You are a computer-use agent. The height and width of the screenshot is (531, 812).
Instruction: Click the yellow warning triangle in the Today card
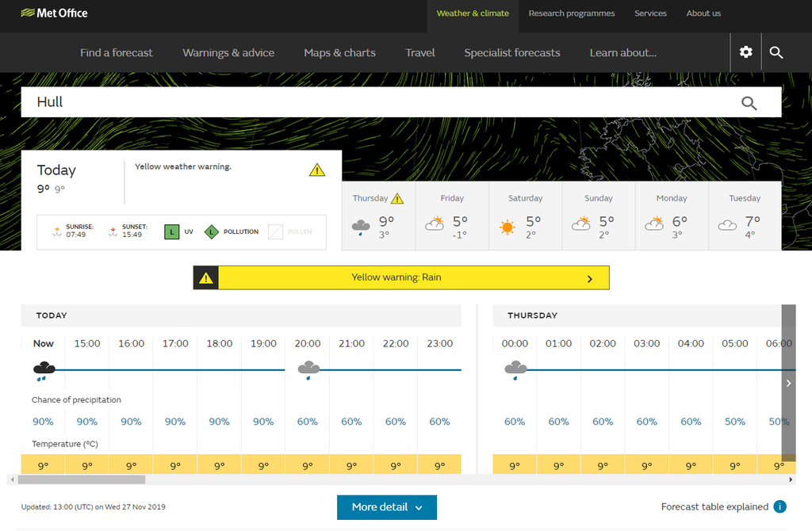(x=317, y=170)
